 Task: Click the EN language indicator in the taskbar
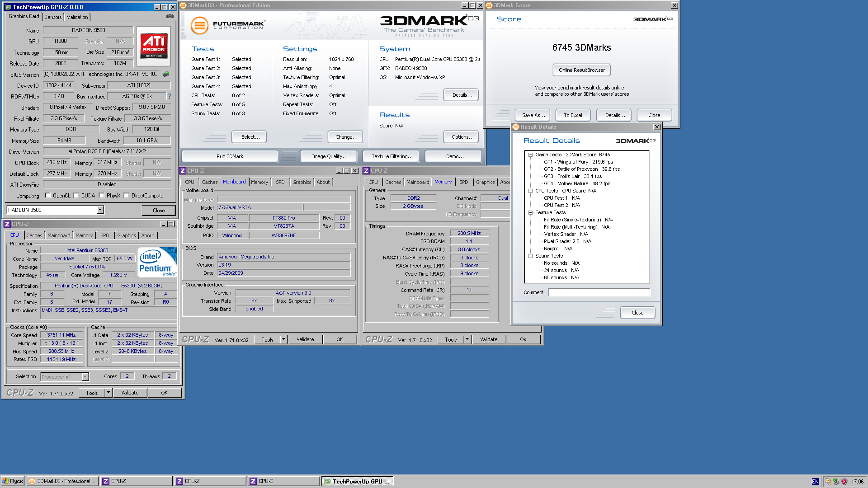815,482
